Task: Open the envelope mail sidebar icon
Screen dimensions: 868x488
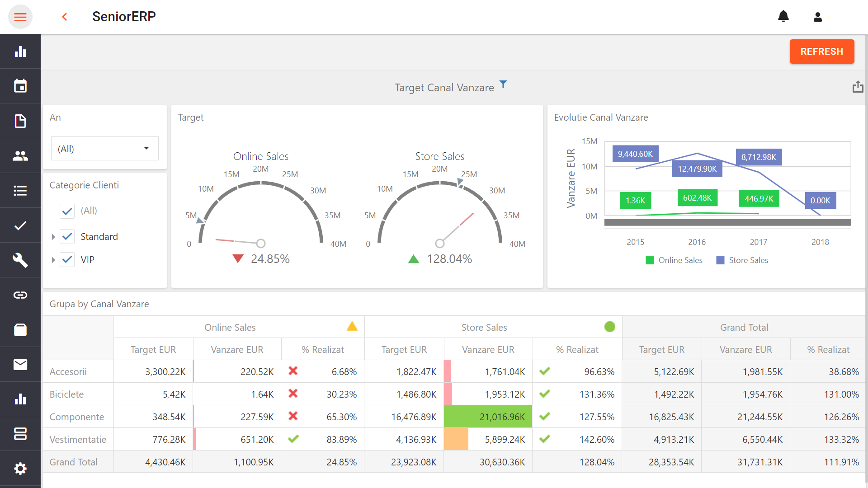Action: point(20,365)
